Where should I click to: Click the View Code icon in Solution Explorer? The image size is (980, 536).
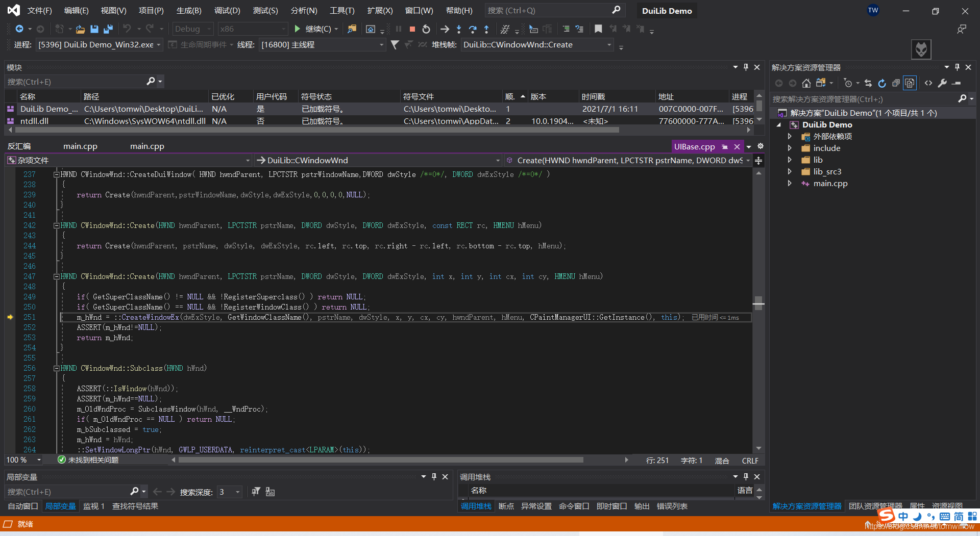pos(928,83)
